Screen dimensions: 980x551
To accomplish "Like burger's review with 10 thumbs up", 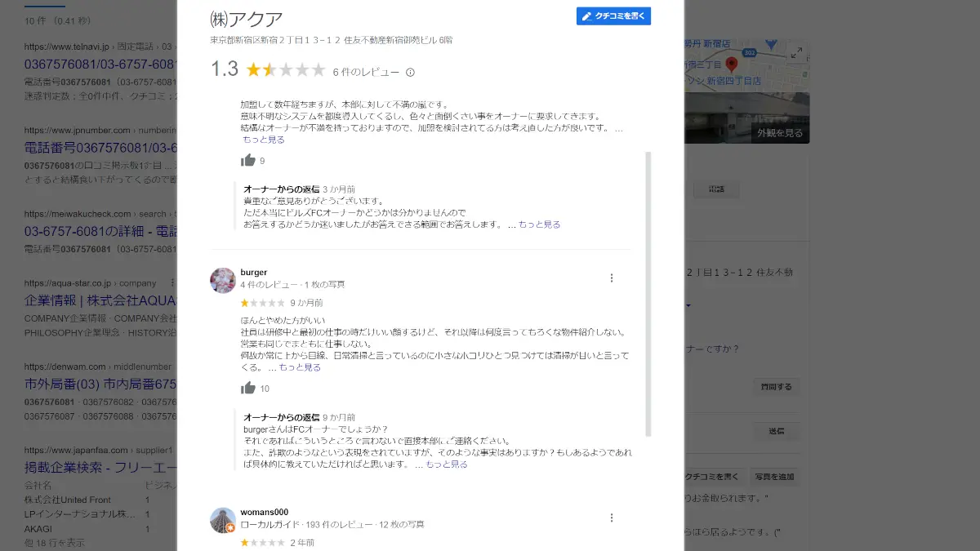I will [x=248, y=389].
